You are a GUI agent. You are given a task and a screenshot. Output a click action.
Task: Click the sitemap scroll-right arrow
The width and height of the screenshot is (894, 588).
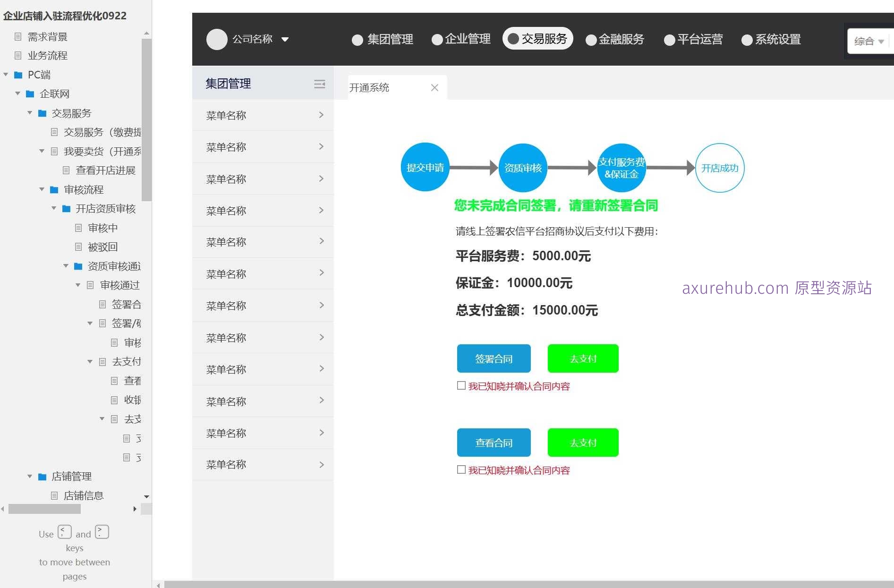(x=135, y=509)
